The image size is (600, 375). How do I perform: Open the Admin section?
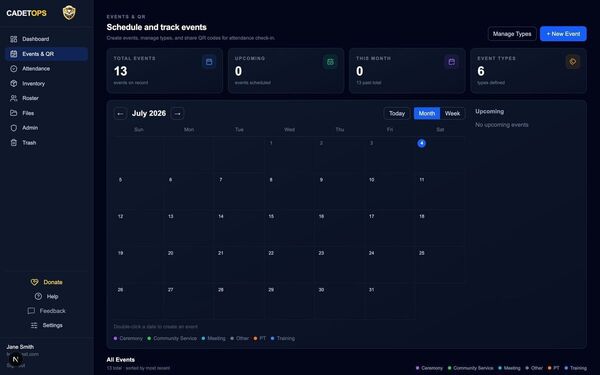click(46, 128)
